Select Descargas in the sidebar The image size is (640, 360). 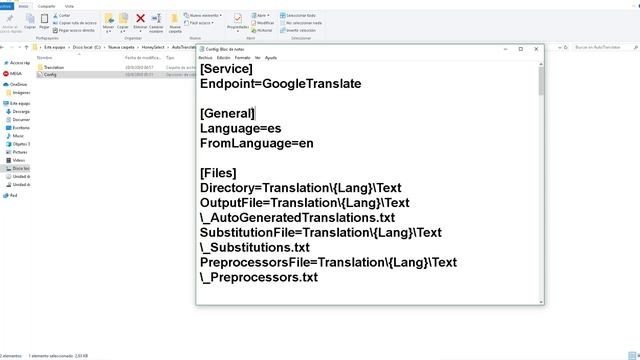coord(18,111)
